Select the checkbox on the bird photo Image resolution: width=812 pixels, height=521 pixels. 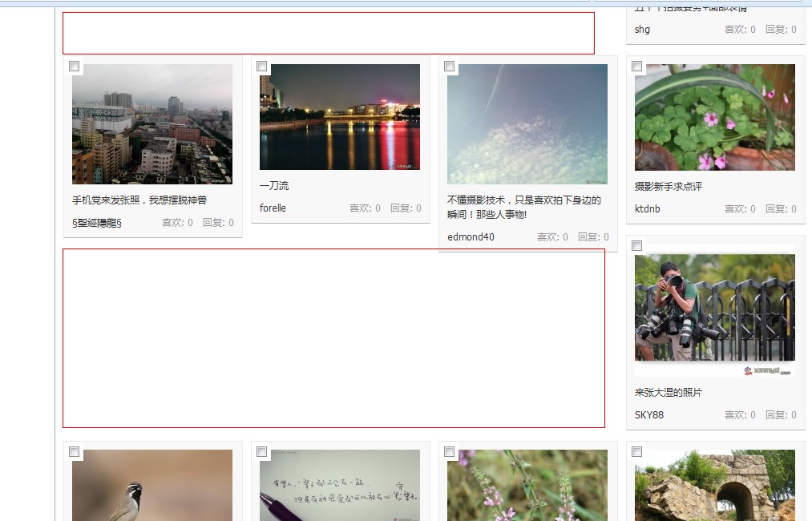75,451
